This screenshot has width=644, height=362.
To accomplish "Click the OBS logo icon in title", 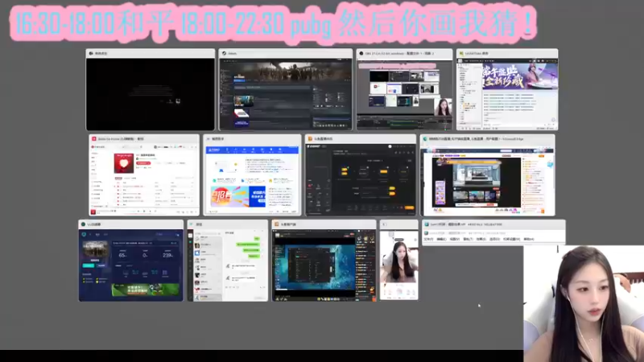I will point(361,53).
